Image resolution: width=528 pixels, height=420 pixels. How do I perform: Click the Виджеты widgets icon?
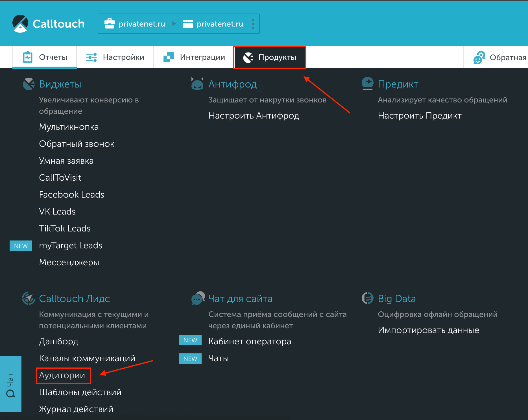pos(29,84)
